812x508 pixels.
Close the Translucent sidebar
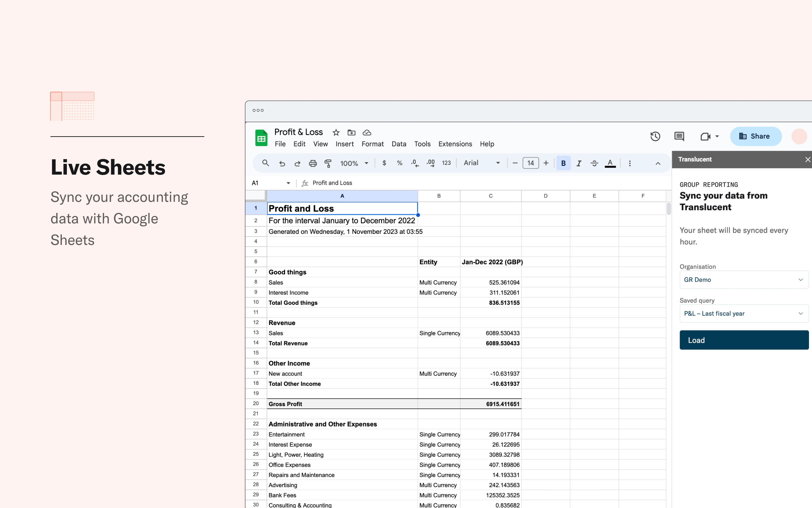point(808,159)
